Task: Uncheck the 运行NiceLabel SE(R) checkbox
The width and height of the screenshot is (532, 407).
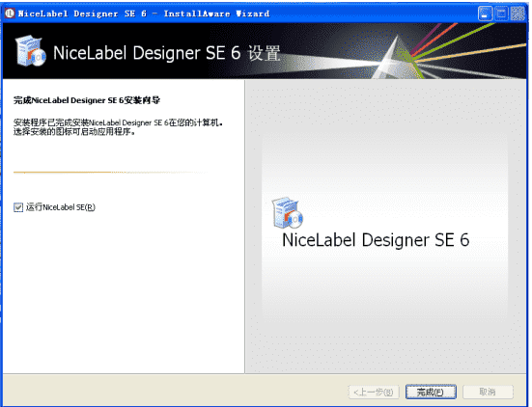Action: point(18,207)
